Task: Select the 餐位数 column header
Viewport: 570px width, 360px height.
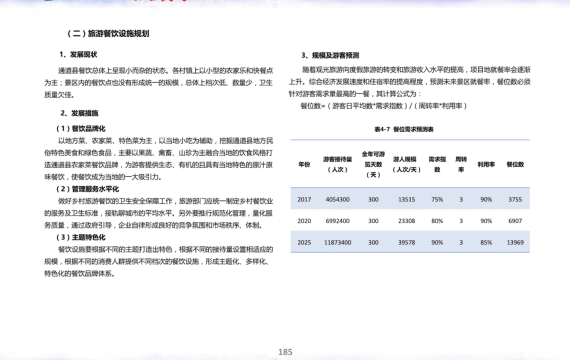Action: [x=515, y=164]
